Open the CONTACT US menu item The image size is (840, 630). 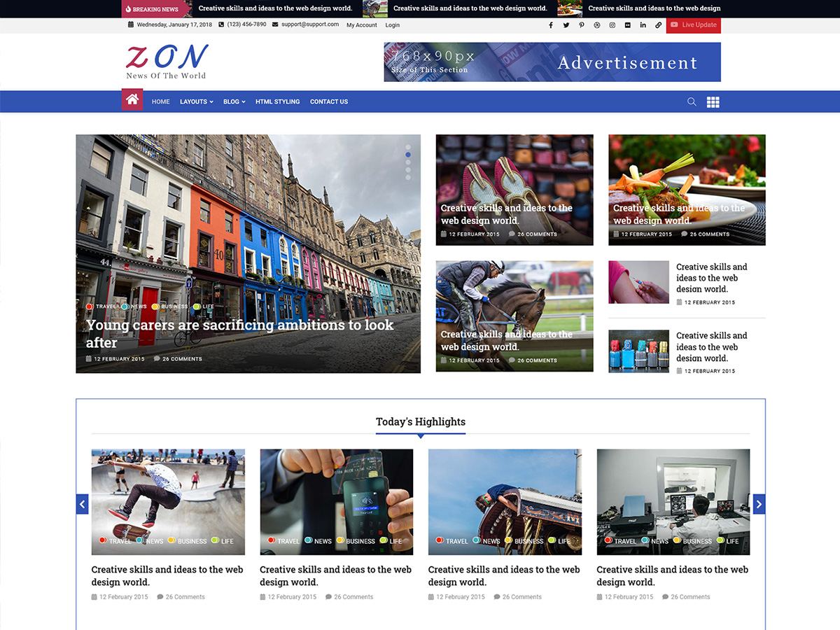(x=328, y=101)
